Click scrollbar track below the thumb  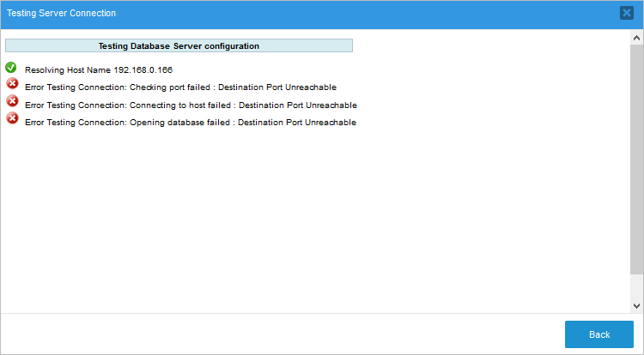(636, 287)
